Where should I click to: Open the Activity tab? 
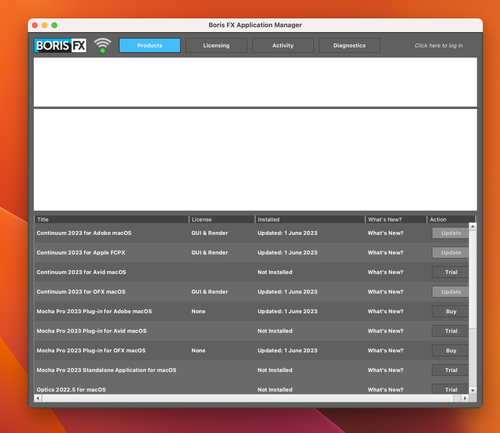pos(283,45)
